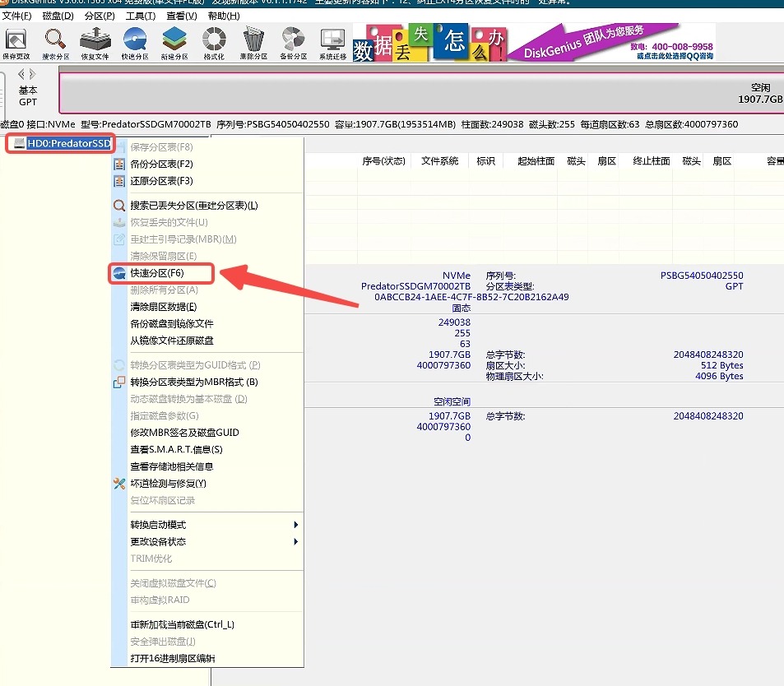Go to next disk with right arrow
The height and width of the screenshot is (686, 784).
click(34, 75)
